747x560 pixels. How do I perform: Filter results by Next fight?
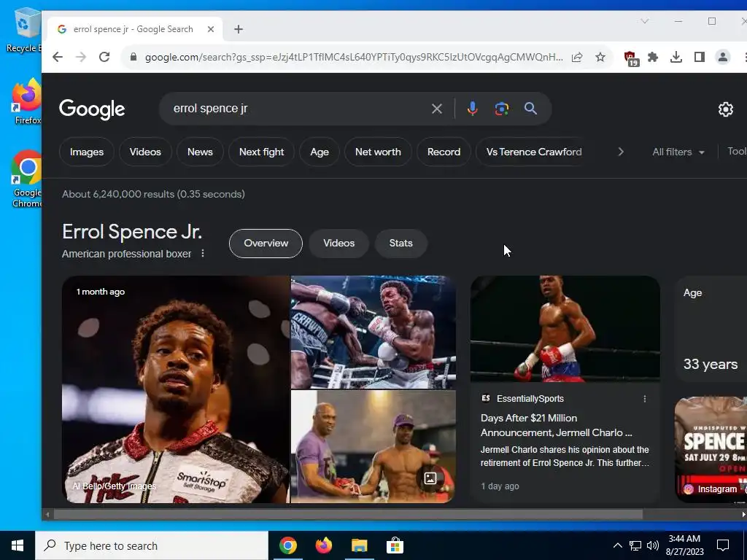click(262, 152)
